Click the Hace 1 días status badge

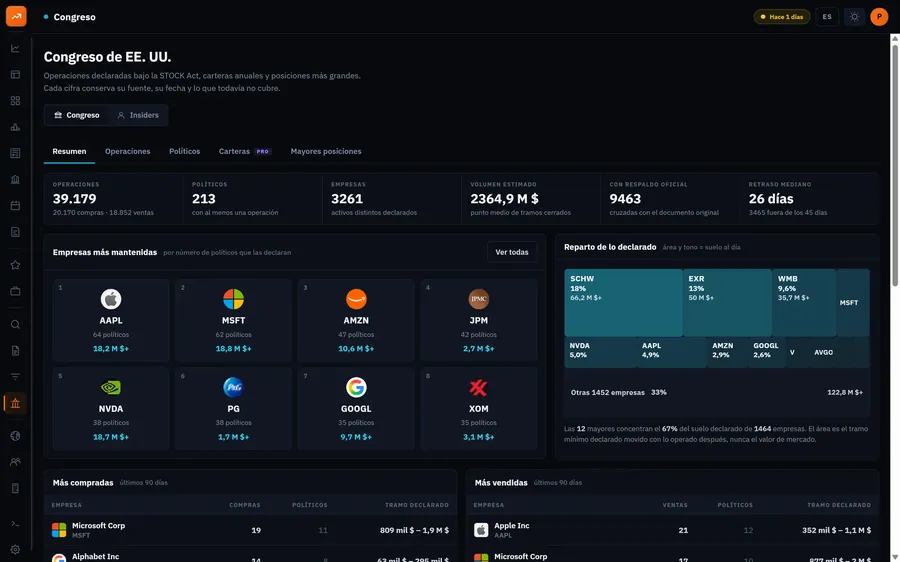tap(782, 17)
